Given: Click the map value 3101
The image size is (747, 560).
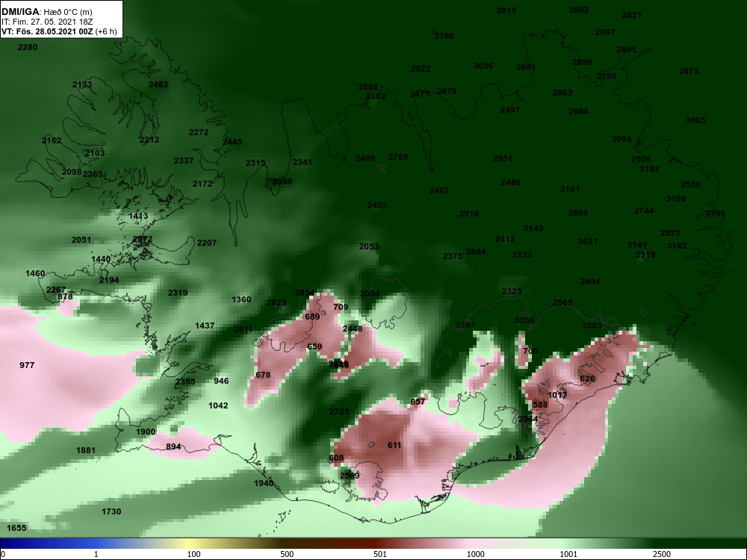Looking at the screenshot, I should point(570,189).
